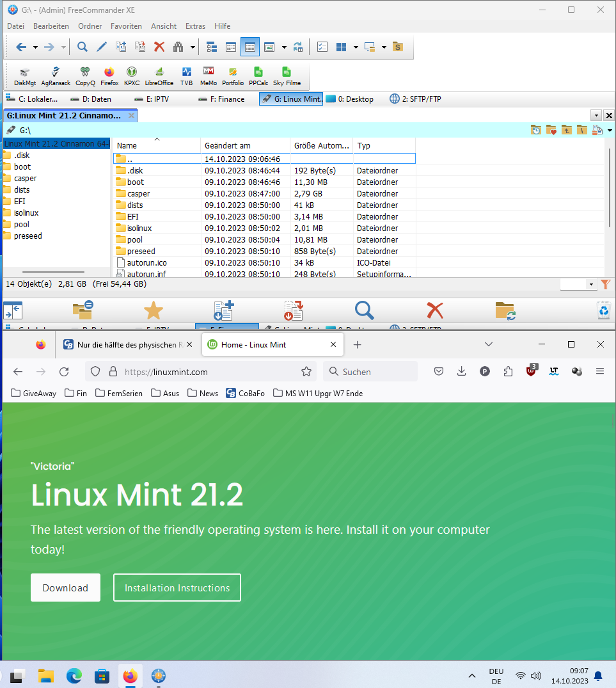The height and width of the screenshot is (688, 616).
Task: Open the Datei menu
Action: [x=16, y=26]
